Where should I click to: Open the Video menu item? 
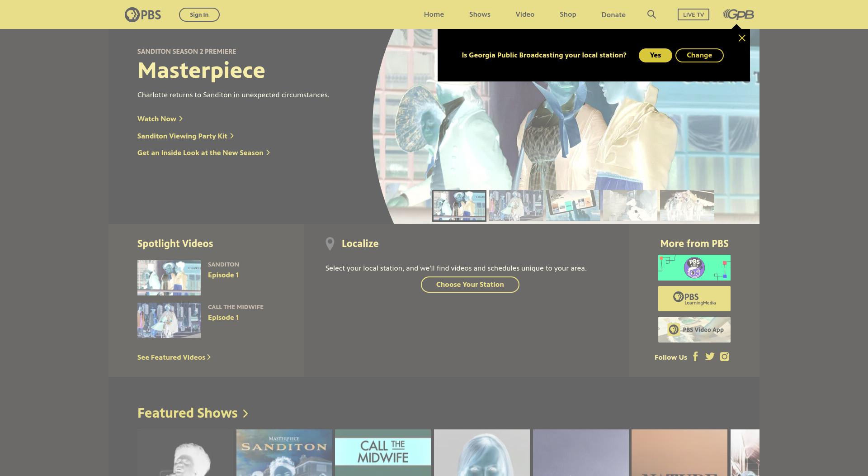coord(525,14)
